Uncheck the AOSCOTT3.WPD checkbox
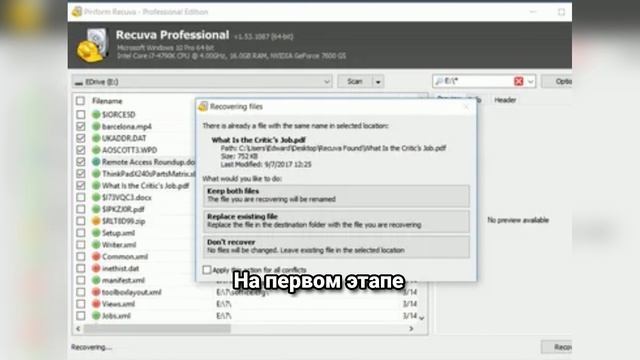This screenshot has height=360, width=640. click(81, 150)
